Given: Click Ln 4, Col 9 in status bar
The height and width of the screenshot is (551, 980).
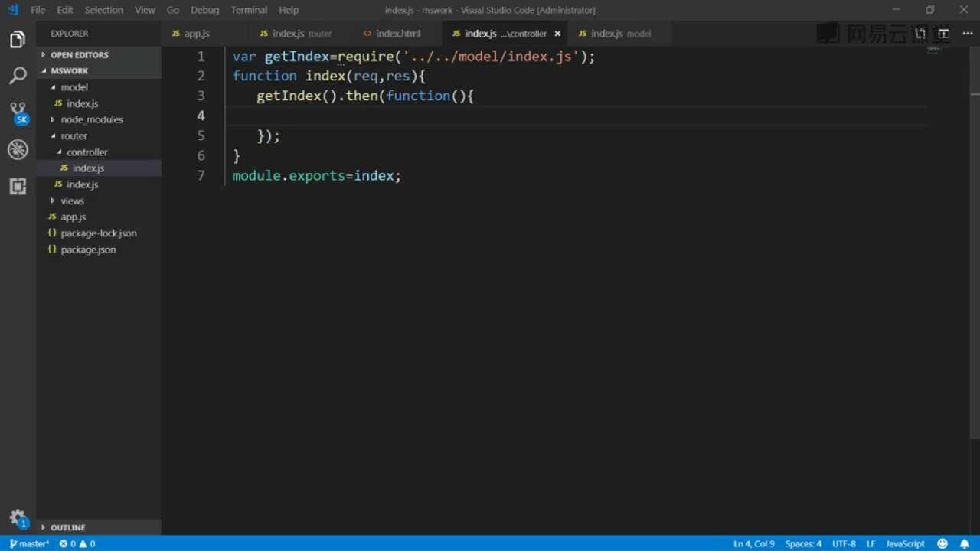Looking at the screenshot, I should pos(754,543).
